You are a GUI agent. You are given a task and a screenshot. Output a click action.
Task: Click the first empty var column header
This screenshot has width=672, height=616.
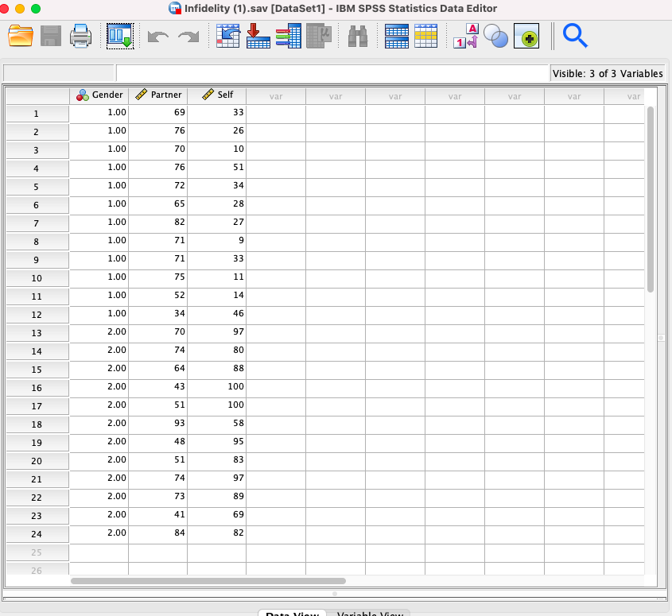[276, 96]
